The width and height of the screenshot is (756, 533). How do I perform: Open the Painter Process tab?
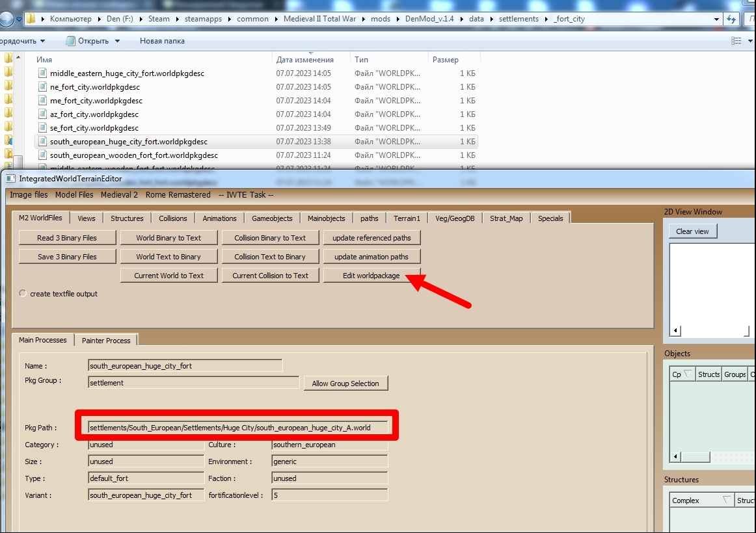tap(106, 341)
